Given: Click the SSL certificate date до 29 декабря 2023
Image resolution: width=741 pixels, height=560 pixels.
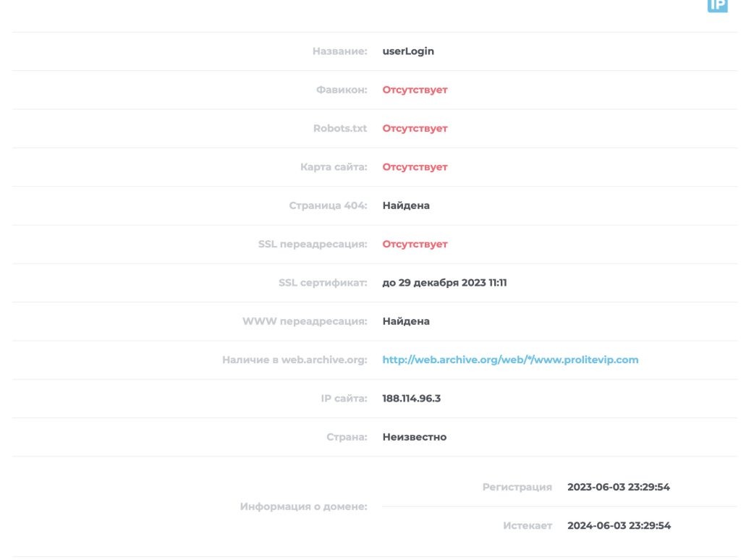Looking at the screenshot, I should (444, 283).
